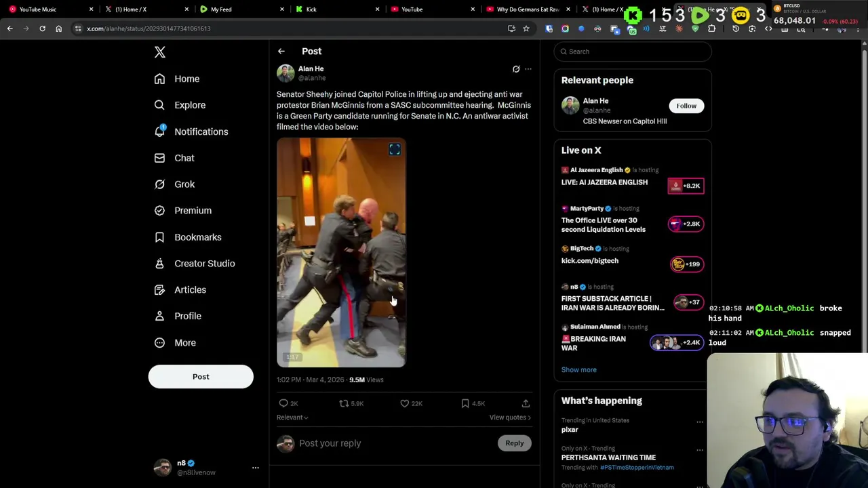Viewport: 868px width, 488px height.
Task: Open PERTHSANTA WAITING TIME trend
Action: tap(608, 457)
